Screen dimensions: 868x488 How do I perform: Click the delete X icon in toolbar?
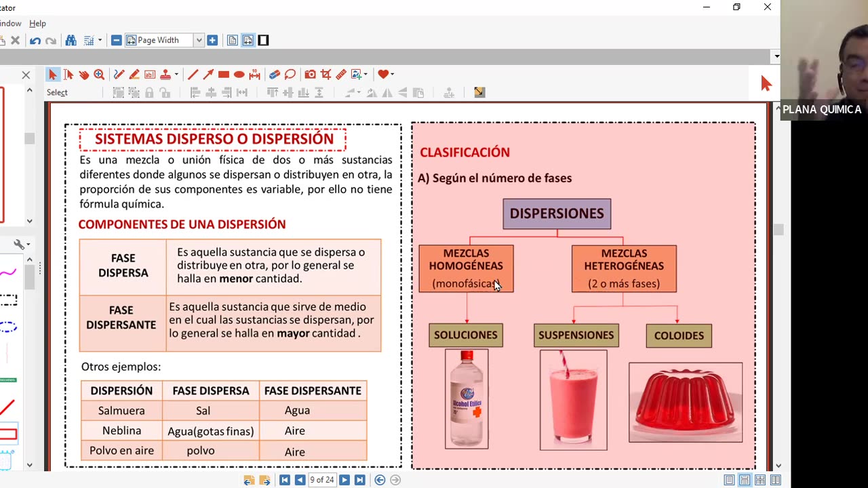[x=16, y=41]
